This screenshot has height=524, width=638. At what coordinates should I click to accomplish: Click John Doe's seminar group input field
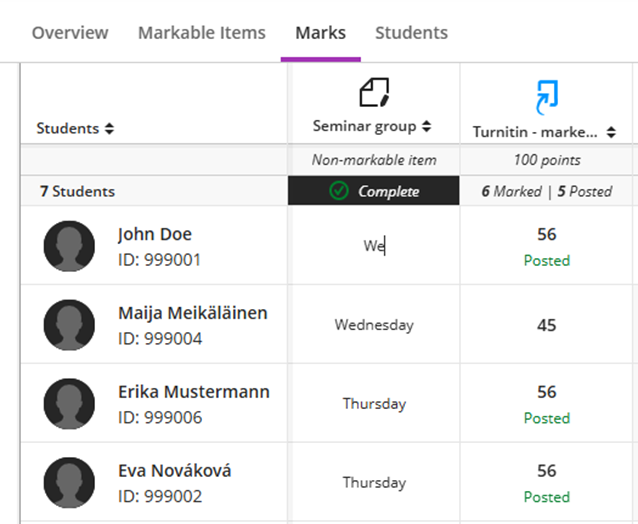point(374,246)
